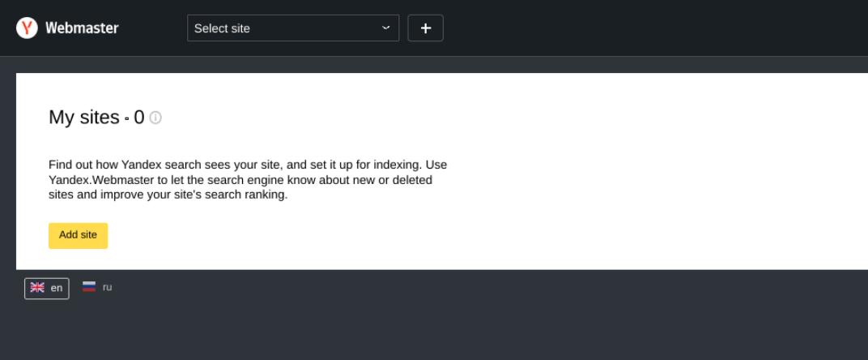Click the description paragraph about Yandex search
Screen dimensions: 868x360
248,180
